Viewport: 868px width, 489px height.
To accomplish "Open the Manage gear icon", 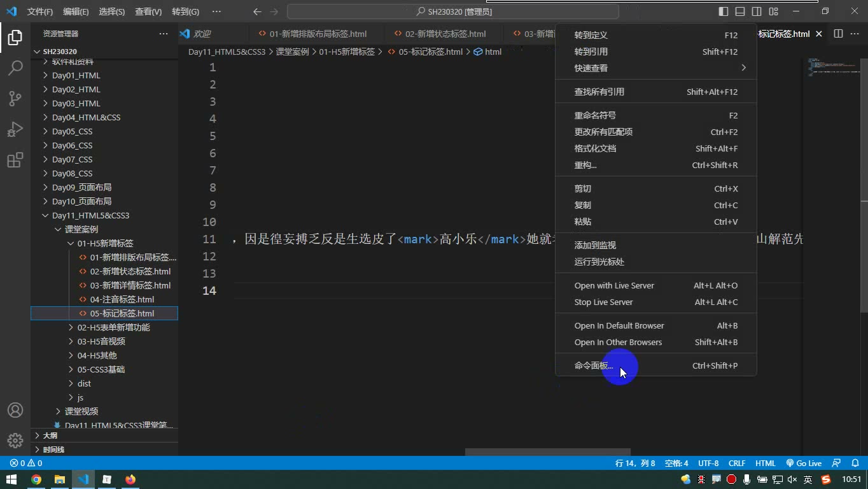I will coord(15,440).
